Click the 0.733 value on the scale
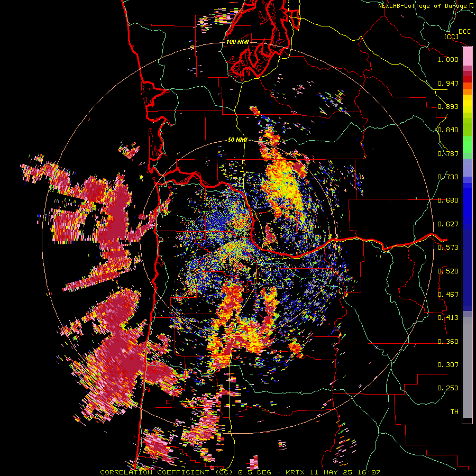The image size is (476, 476). [x=448, y=177]
